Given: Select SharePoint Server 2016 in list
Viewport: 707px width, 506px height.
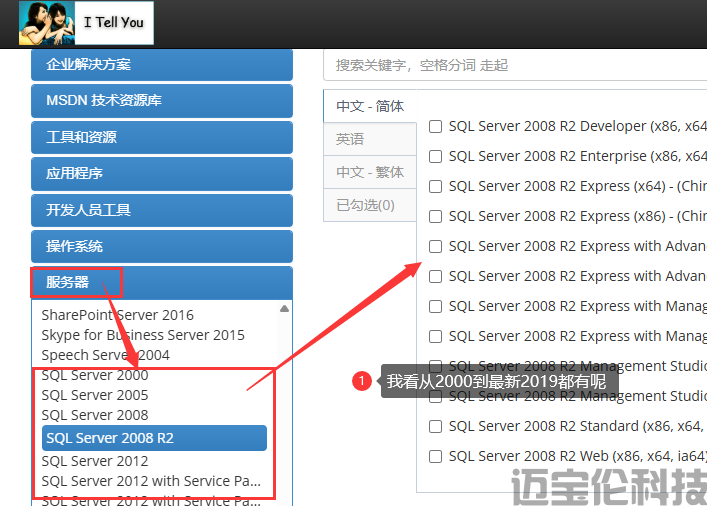Looking at the screenshot, I should [x=117, y=315].
